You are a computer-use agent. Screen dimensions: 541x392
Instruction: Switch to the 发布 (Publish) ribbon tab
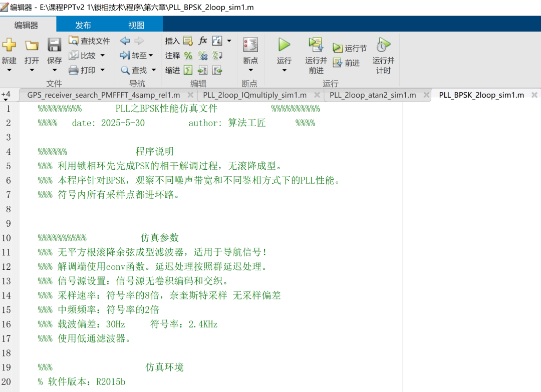(x=83, y=25)
